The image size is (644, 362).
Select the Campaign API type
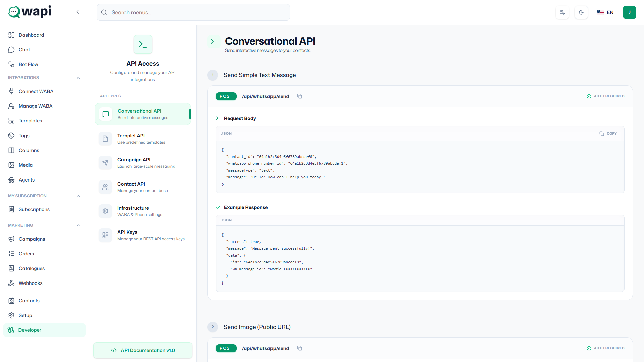click(x=143, y=163)
